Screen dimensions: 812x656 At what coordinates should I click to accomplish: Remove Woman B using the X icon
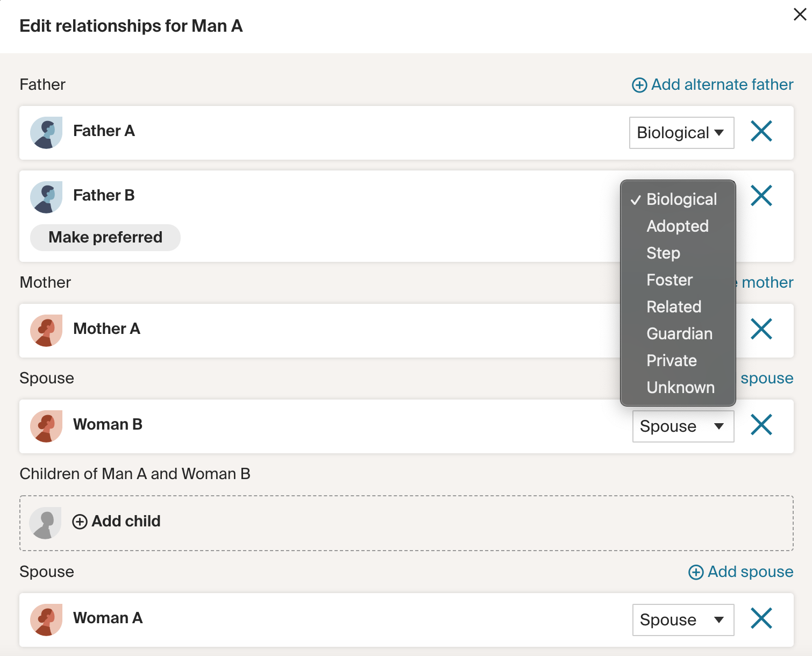click(x=761, y=425)
